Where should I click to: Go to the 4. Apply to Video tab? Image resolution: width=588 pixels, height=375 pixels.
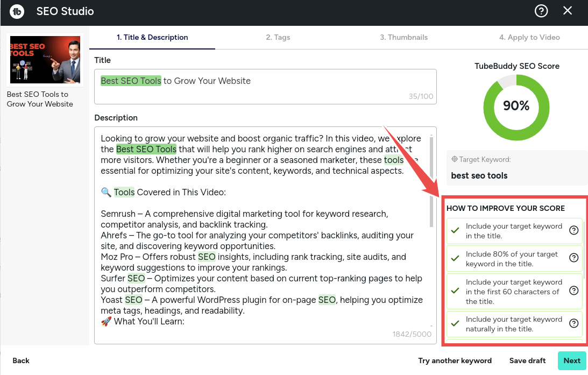529,38
